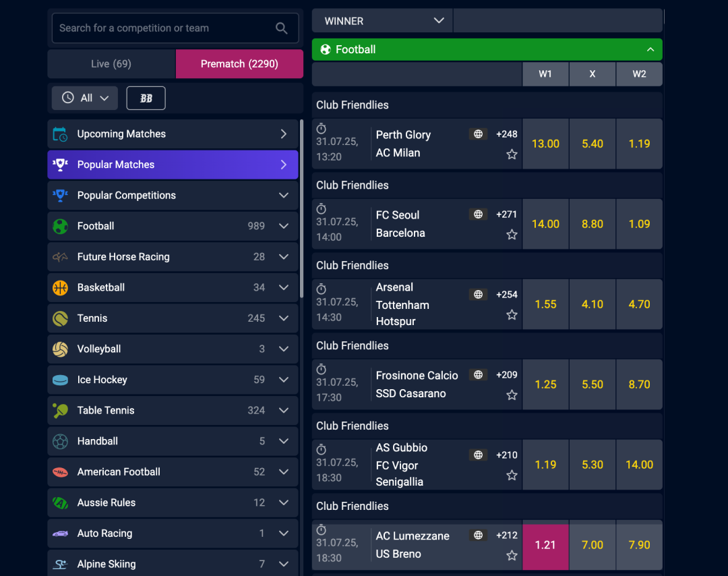The width and height of the screenshot is (728, 576).
Task: Click the search magnifier icon
Action: coord(281,28)
